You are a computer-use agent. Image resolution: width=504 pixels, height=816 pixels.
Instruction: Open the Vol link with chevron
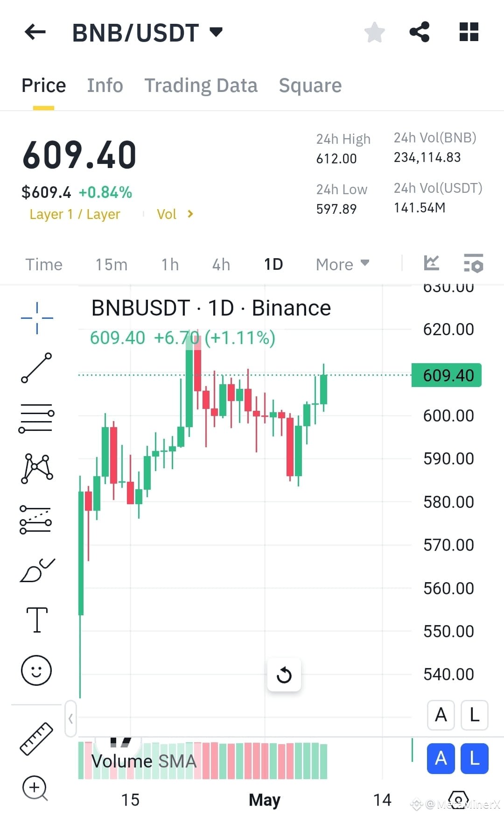pos(175,214)
